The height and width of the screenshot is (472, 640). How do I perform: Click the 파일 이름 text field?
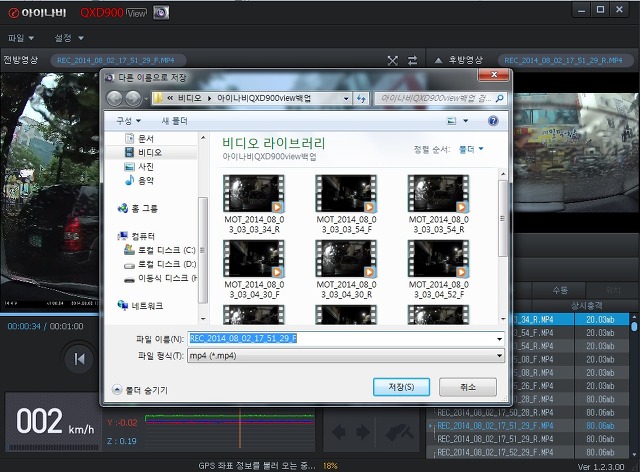[x=341, y=338]
